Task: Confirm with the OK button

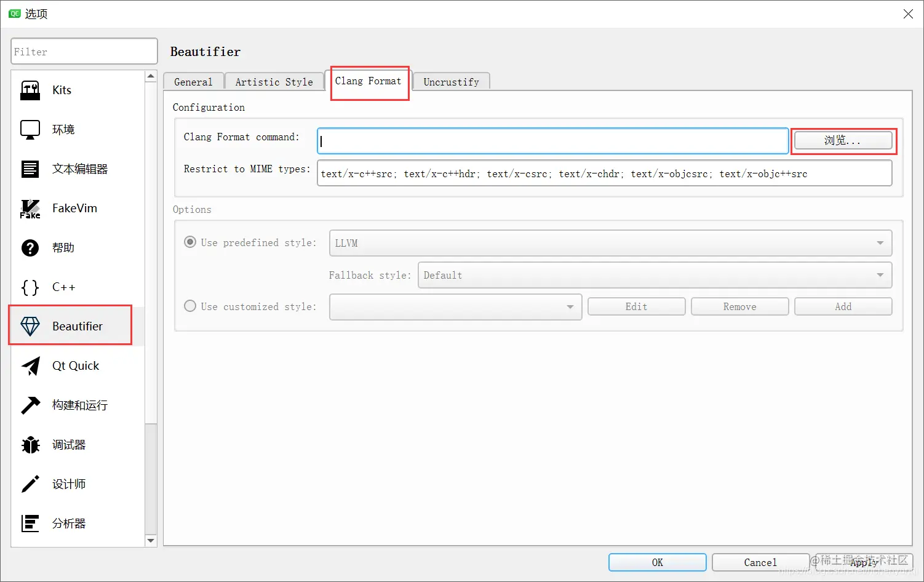Action: [657, 562]
